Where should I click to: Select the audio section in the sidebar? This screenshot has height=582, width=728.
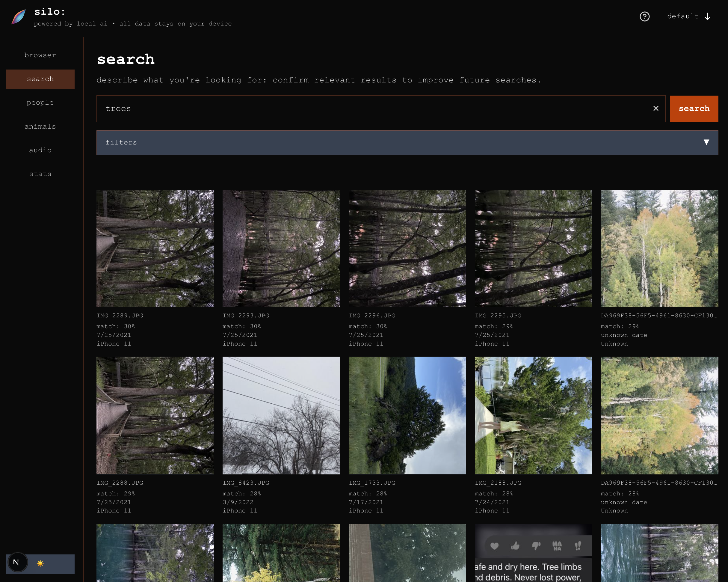(40, 150)
